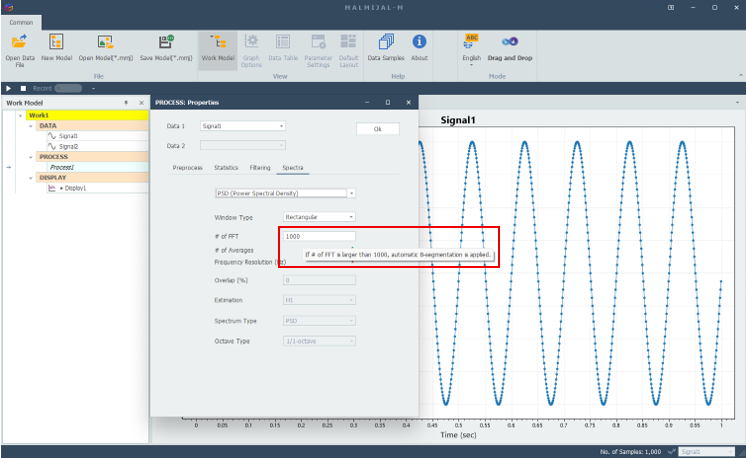746x458 pixels.
Task: Switch to the Statistics tab
Action: 225,167
